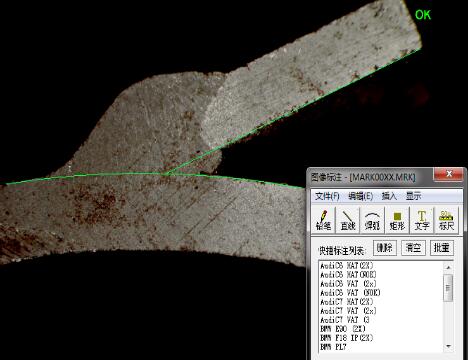468x360 pixels.
Task: Open the 文件(F) menu
Action: point(327,196)
